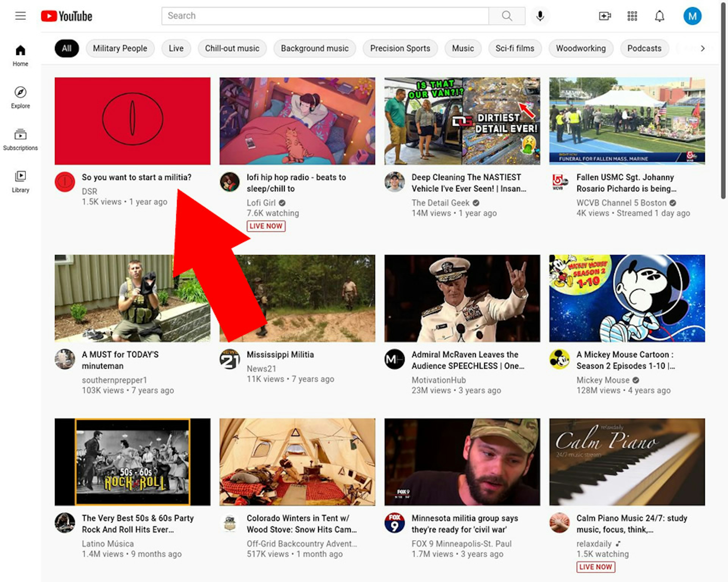Open the southernprepper1 channel avatar
The height and width of the screenshot is (582, 728).
click(65, 359)
